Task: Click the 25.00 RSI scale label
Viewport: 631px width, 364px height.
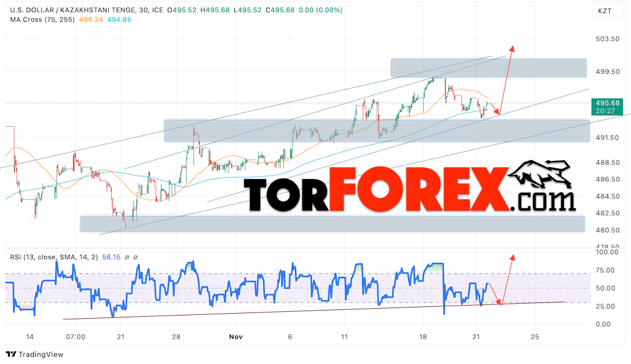Action: coord(605,306)
